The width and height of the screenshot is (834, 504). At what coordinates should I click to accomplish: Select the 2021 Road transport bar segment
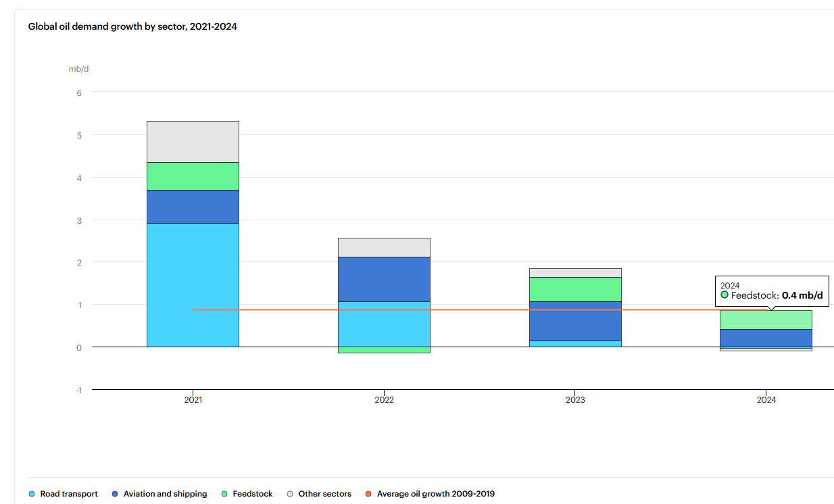click(x=193, y=284)
